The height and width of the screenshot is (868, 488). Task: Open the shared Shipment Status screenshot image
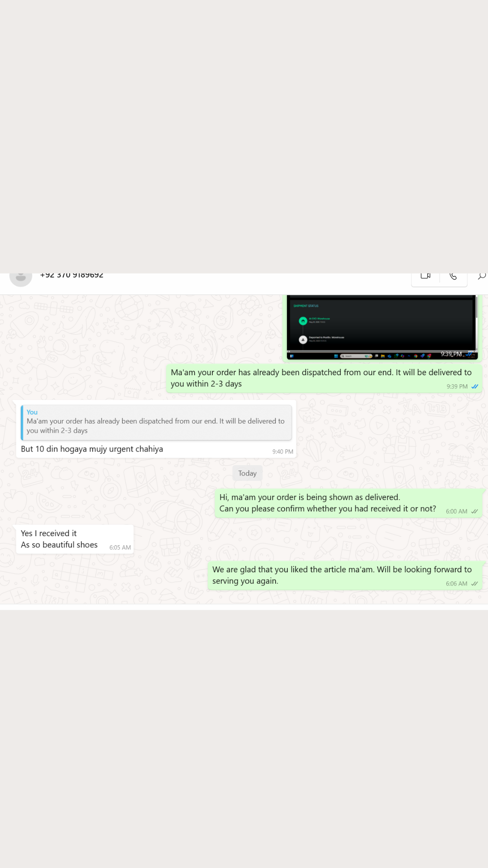coord(382,327)
